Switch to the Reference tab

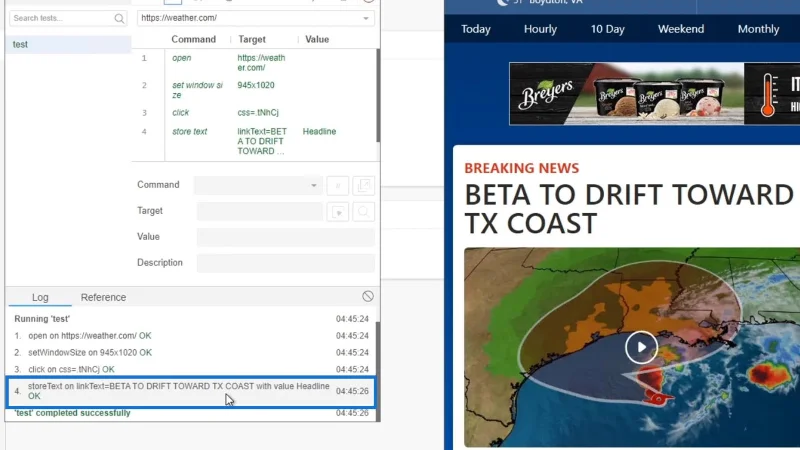click(x=103, y=297)
